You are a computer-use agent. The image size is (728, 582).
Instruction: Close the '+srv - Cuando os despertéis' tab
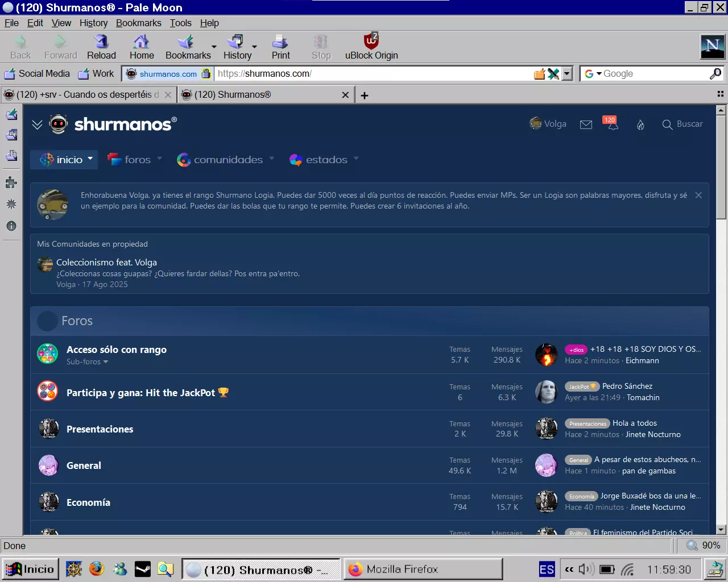click(x=168, y=95)
